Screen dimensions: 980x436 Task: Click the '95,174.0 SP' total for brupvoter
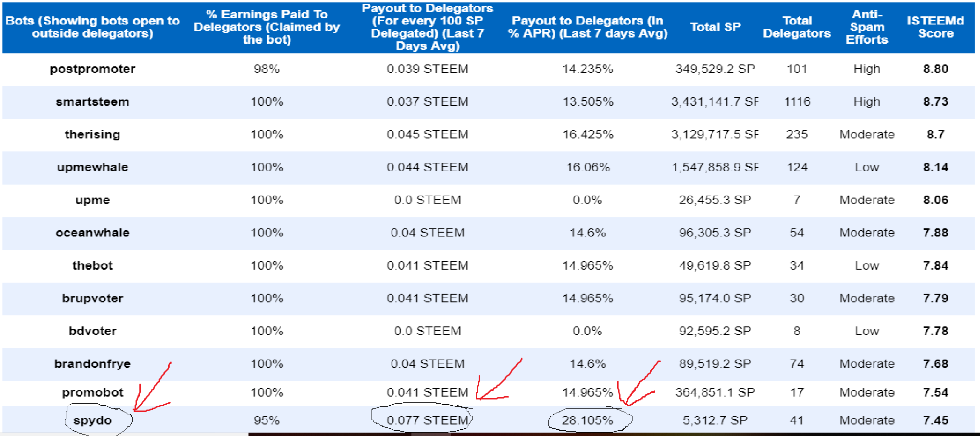pyautogui.click(x=715, y=298)
